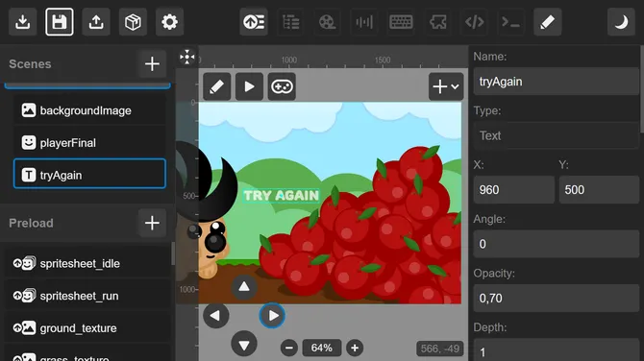
Task: Open the audio waveform panel
Action: [x=364, y=22]
